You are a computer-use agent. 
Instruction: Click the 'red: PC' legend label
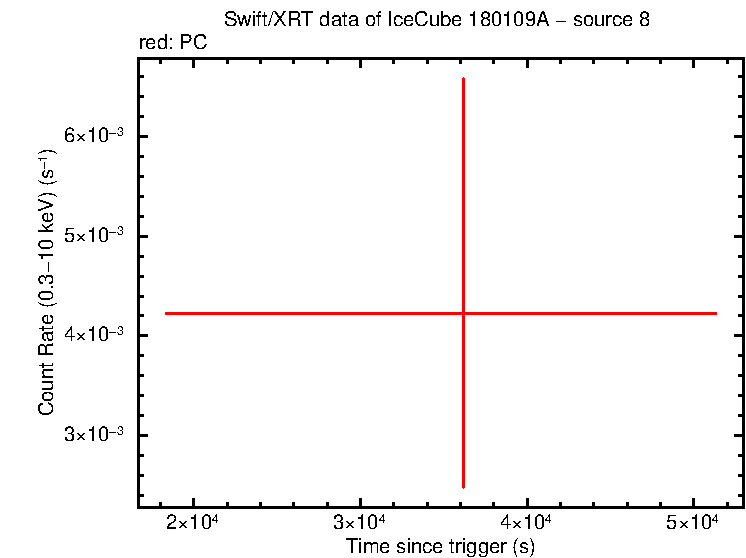tap(173, 42)
